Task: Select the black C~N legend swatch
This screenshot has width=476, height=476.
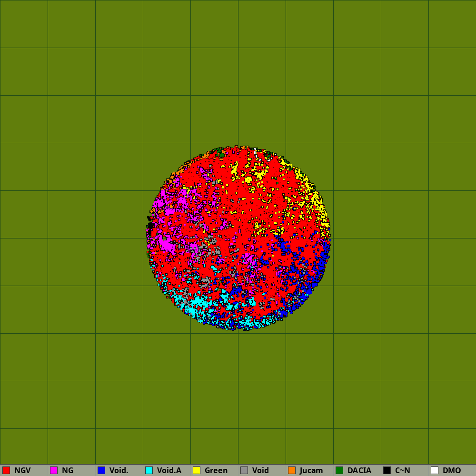Action: 387,470
